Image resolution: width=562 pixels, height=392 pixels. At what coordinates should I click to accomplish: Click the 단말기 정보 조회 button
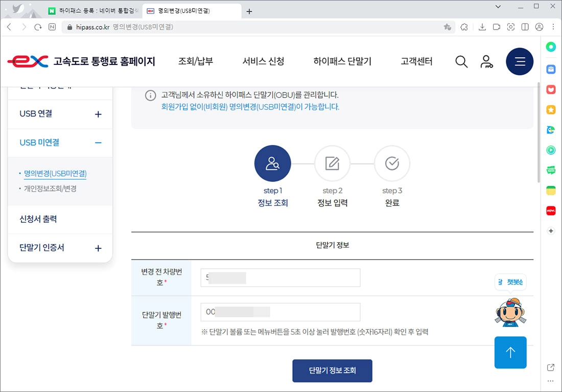tap(332, 371)
